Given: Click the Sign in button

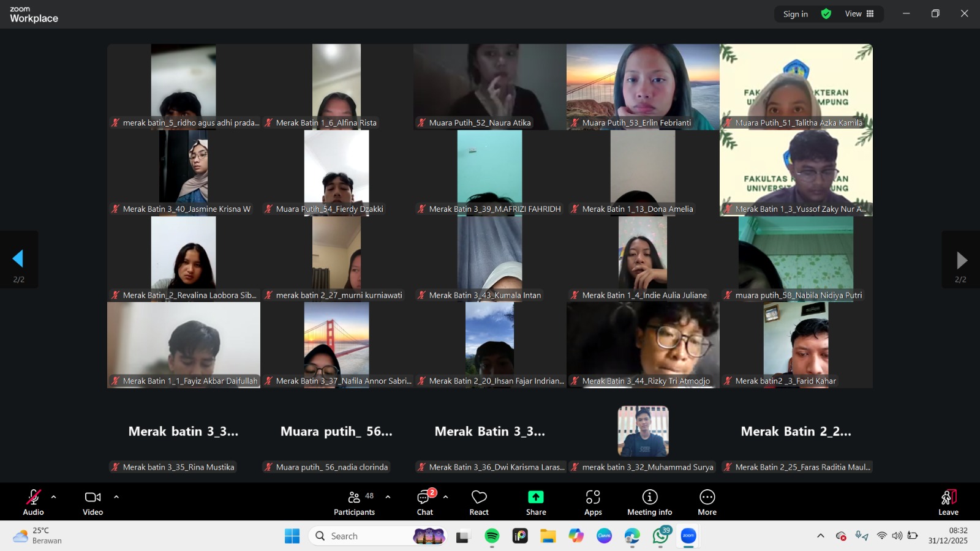Looking at the screenshot, I should coord(795,14).
